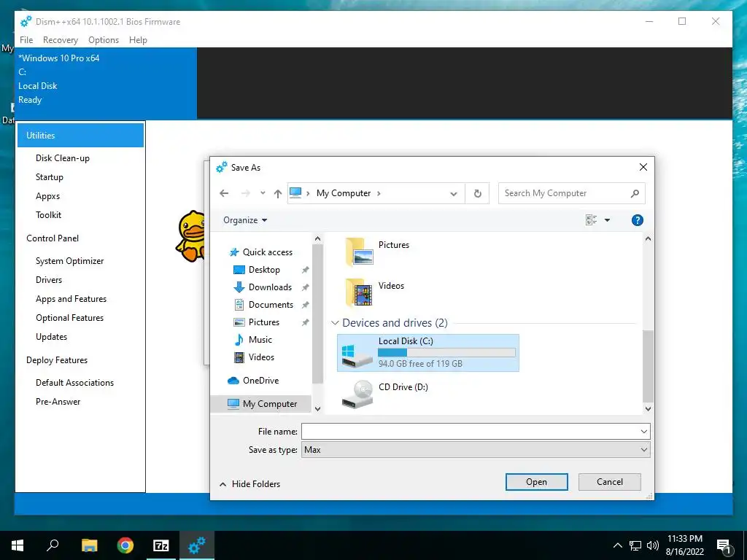Expand the address bar history dropdown
The width and height of the screenshot is (747, 560).
click(454, 193)
